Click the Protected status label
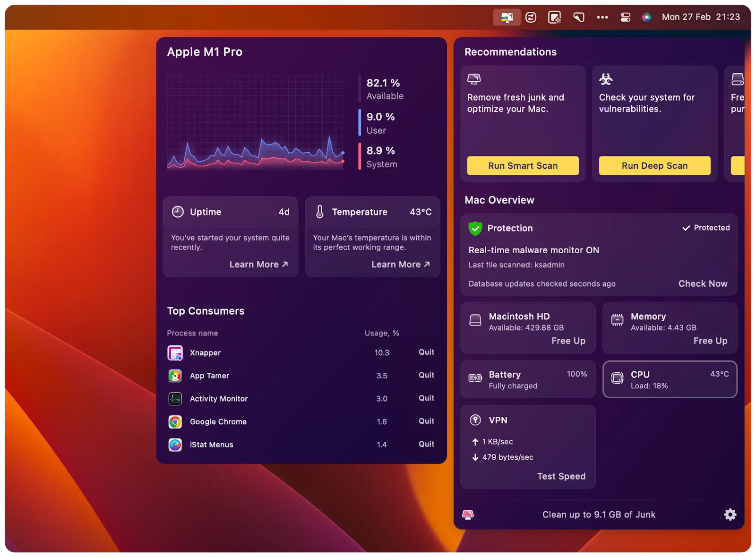Image resolution: width=756 pixels, height=557 pixels. [x=706, y=228]
